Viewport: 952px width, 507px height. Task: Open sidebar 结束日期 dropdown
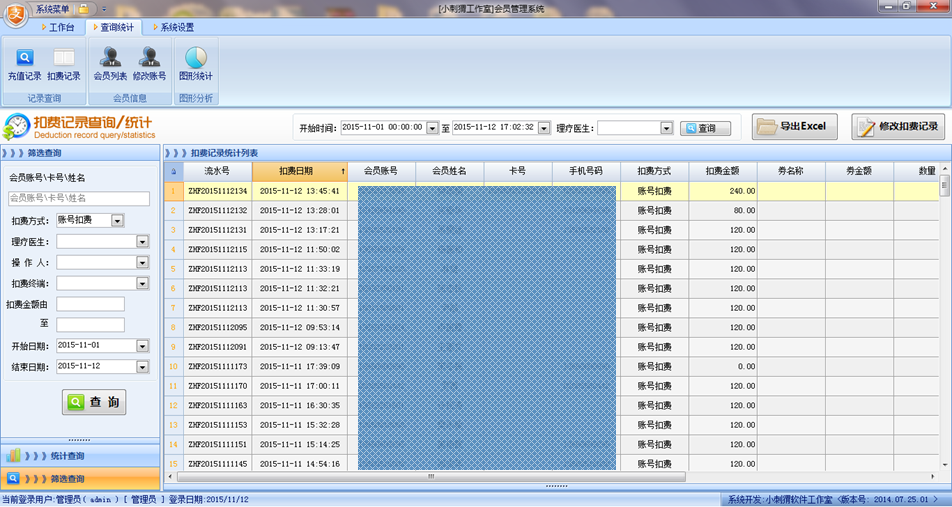tap(143, 367)
